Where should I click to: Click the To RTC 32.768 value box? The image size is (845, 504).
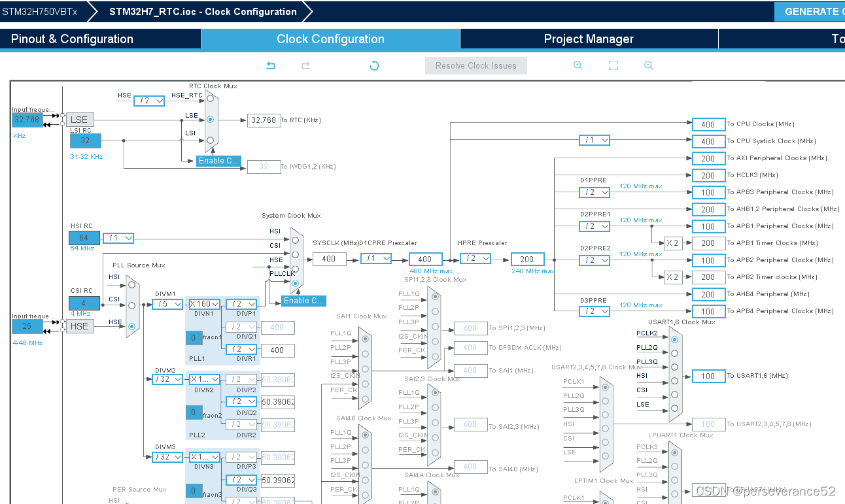point(264,120)
